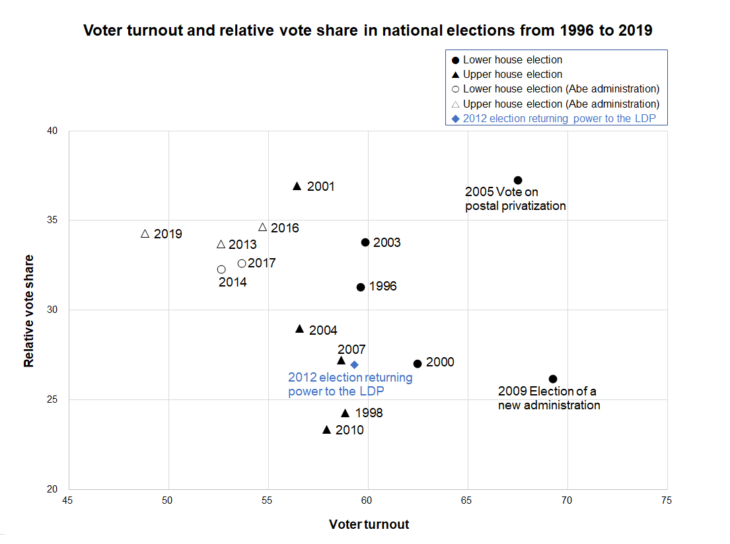Select the 2019 hollow triangle marker
Viewport: 730px width, 544px height.
[145, 234]
